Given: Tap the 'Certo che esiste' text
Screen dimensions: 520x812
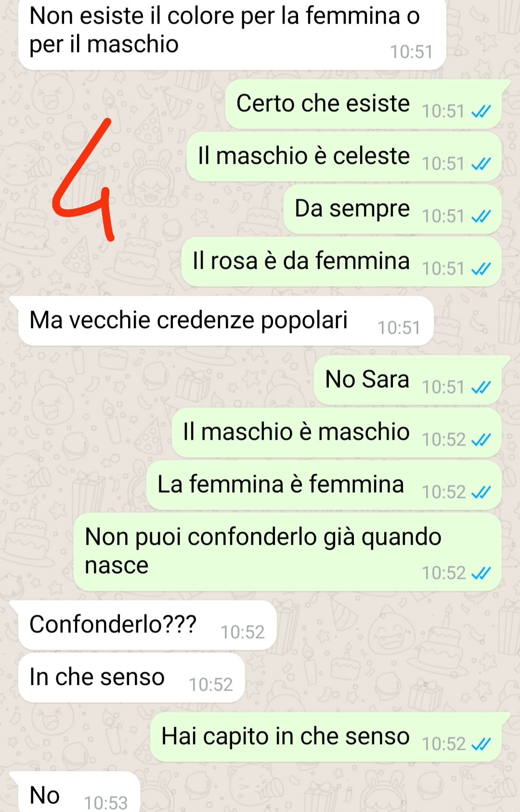Looking at the screenshot, I should point(323,104).
